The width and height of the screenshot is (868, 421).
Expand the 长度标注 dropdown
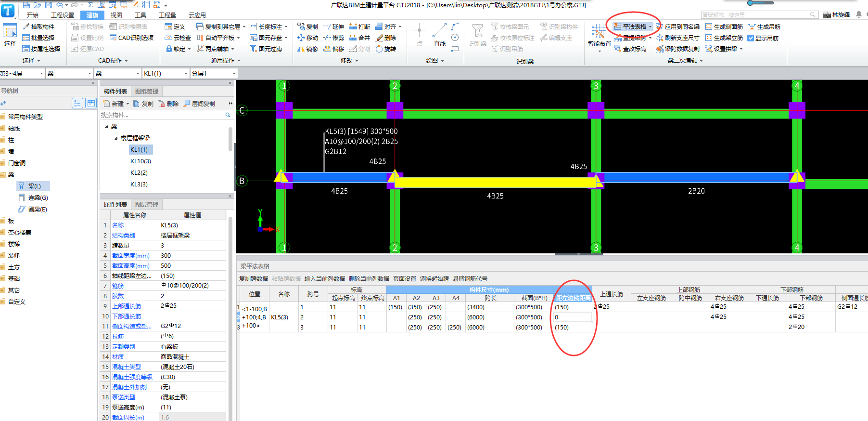[x=286, y=26]
